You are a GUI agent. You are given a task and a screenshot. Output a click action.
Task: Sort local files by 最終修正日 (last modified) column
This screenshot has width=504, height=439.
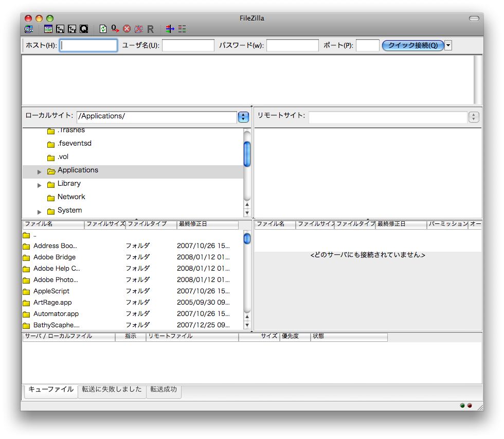pos(208,224)
